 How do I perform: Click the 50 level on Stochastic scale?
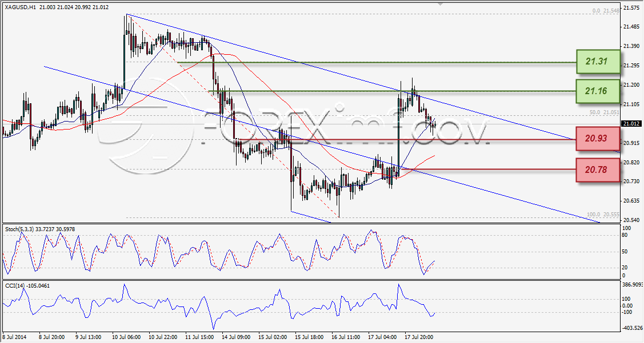(x=626, y=252)
